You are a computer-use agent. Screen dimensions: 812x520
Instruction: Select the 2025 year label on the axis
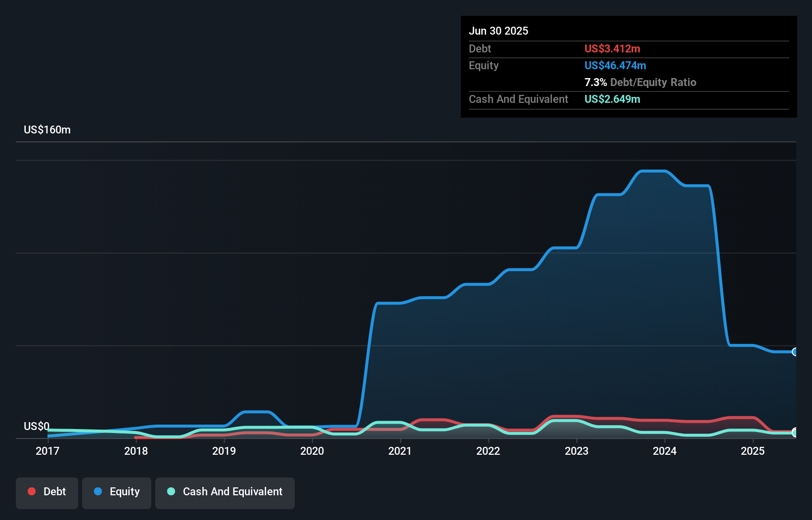point(753,451)
